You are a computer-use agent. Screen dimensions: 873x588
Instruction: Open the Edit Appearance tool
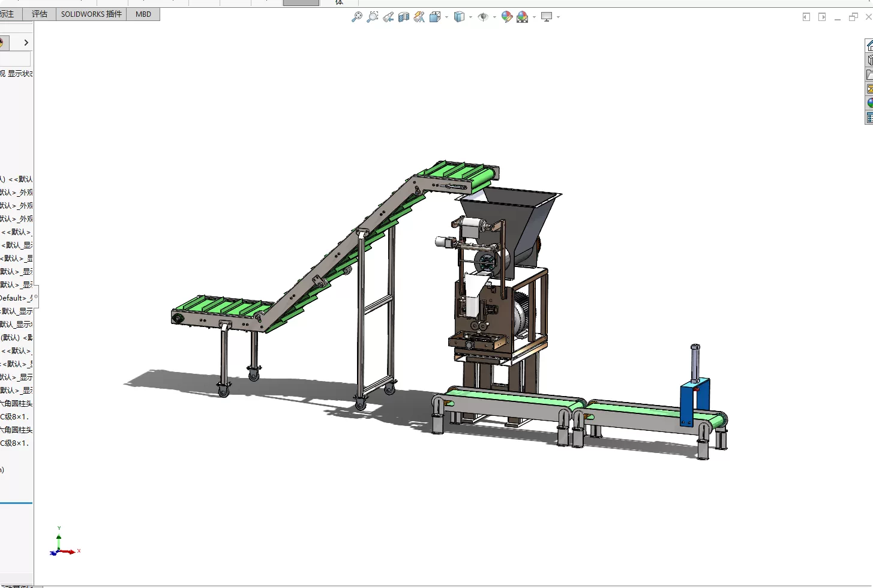tap(507, 17)
